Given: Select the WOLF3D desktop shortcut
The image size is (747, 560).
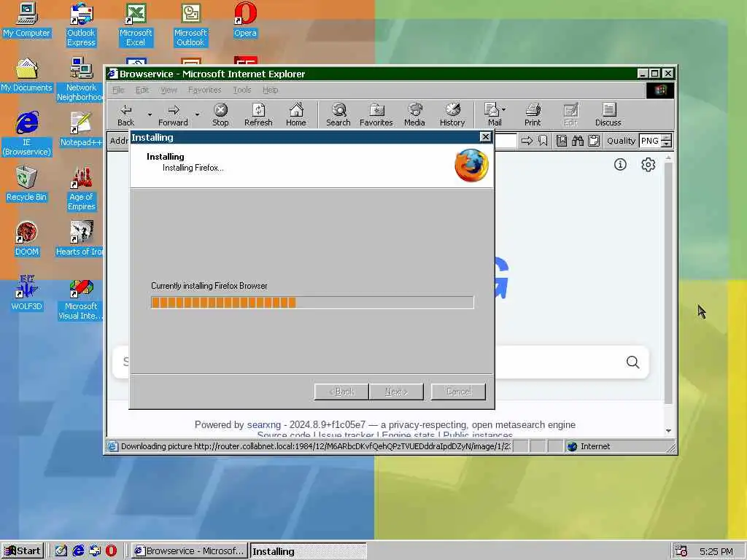Looking at the screenshot, I should [27, 293].
